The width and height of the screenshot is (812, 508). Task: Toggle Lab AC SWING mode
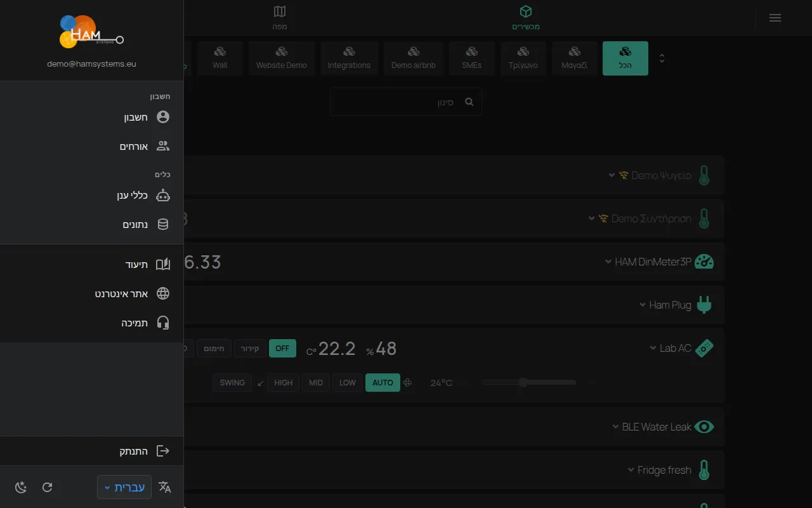pyautogui.click(x=232, y=383)
